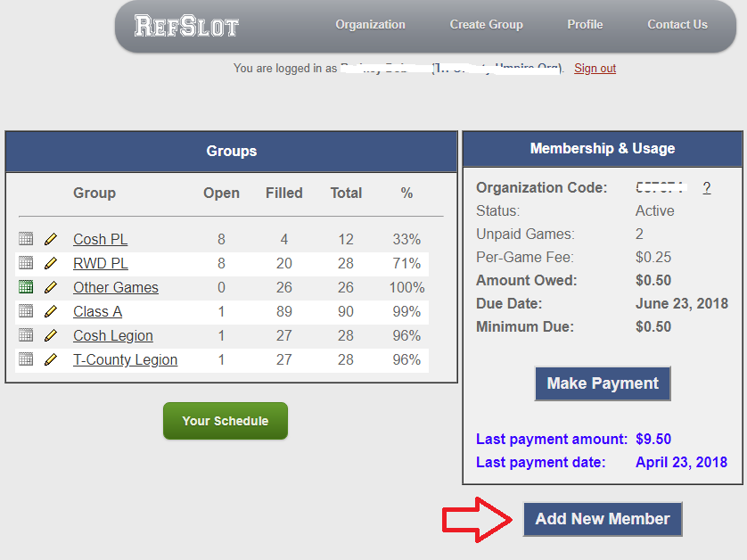Viewport: 747px width, 560px height.
Task: Open the Organization menu item
Action: [370, 25]
